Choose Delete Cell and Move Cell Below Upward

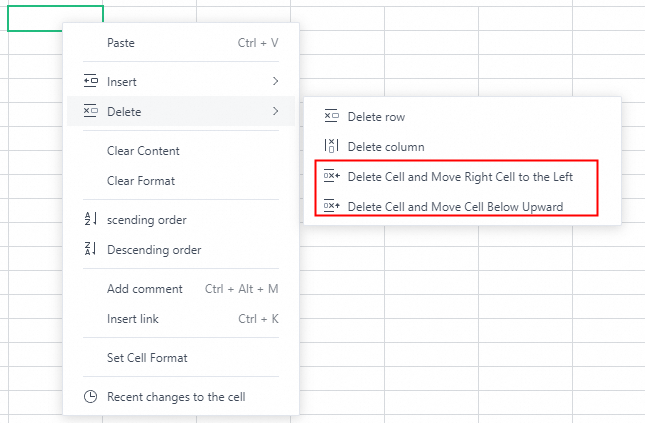455,207
